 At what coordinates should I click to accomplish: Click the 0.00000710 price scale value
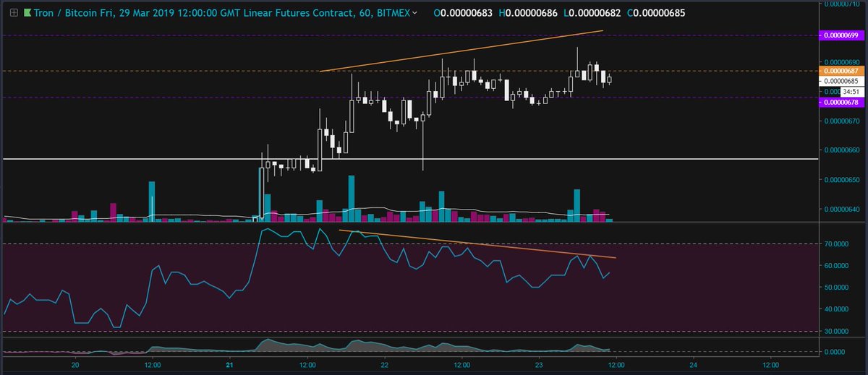(842, 4)
